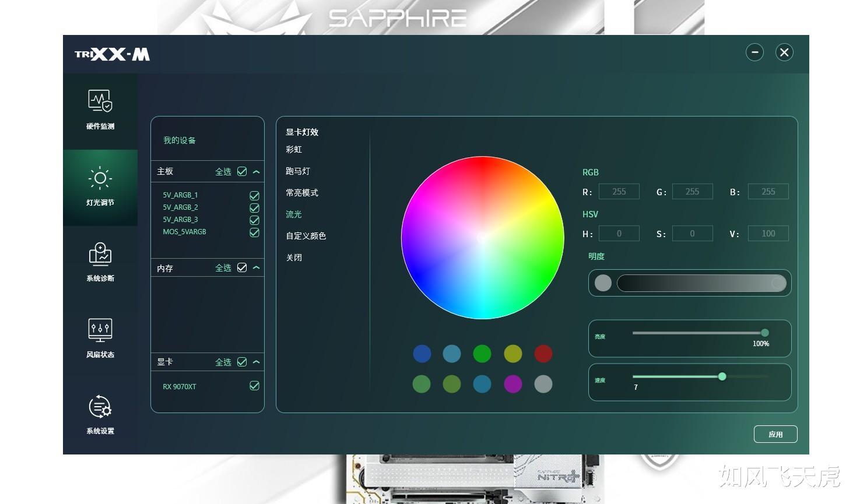Toggle 全选 checkbox for 显卡

[x=242, y=362]
